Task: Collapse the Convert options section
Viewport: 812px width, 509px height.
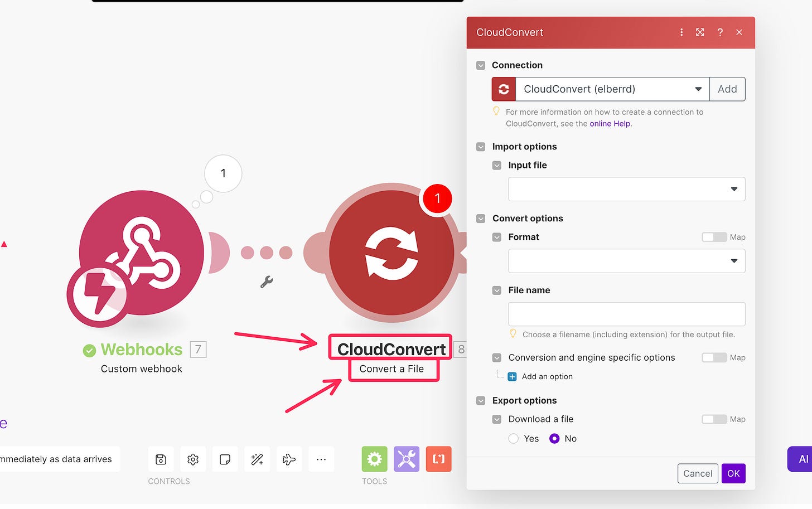Action: [481, 219]
